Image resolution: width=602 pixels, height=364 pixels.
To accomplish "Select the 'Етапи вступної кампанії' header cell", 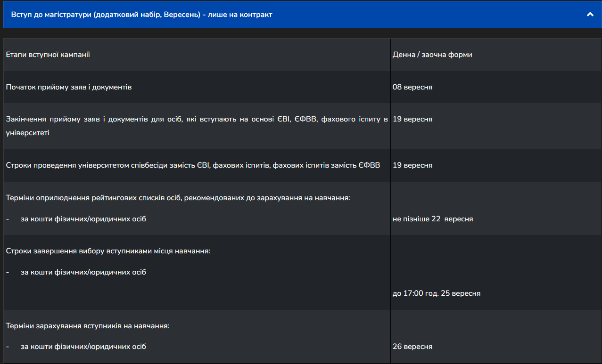I will [x=48, y=55].
